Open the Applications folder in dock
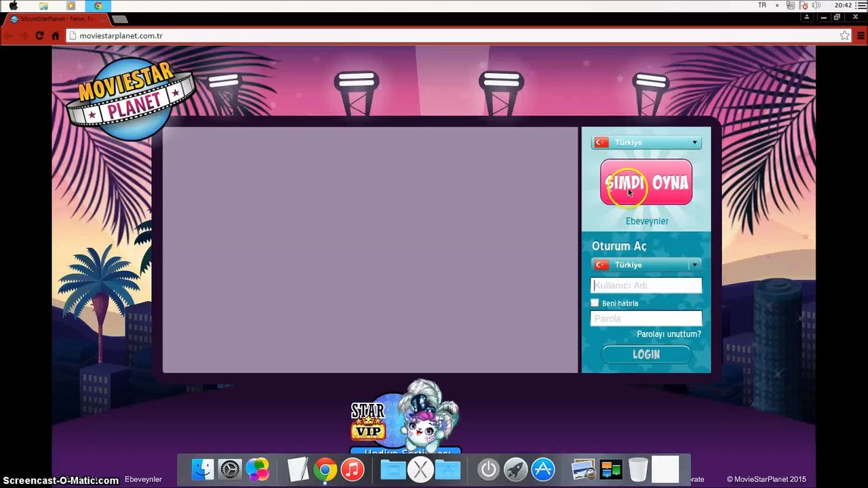868x488 pixels. [x=448, y=469]
